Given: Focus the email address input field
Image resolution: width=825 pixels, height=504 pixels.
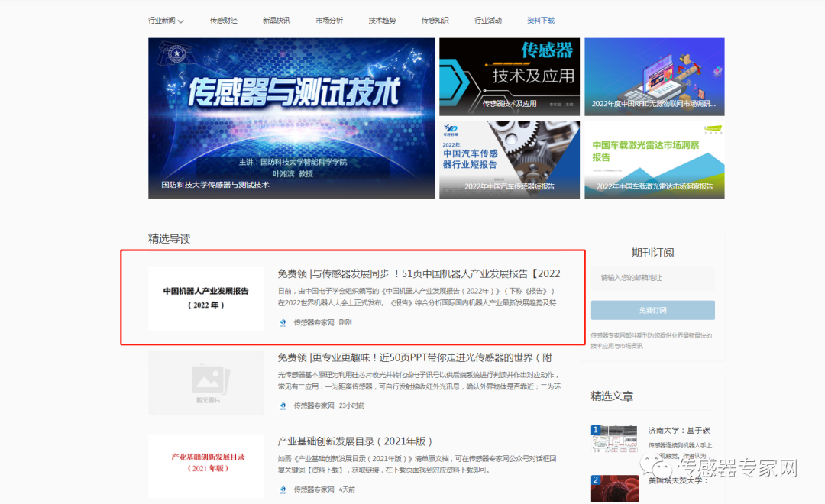Looking at the screenshot, I should tap(652, 278).
